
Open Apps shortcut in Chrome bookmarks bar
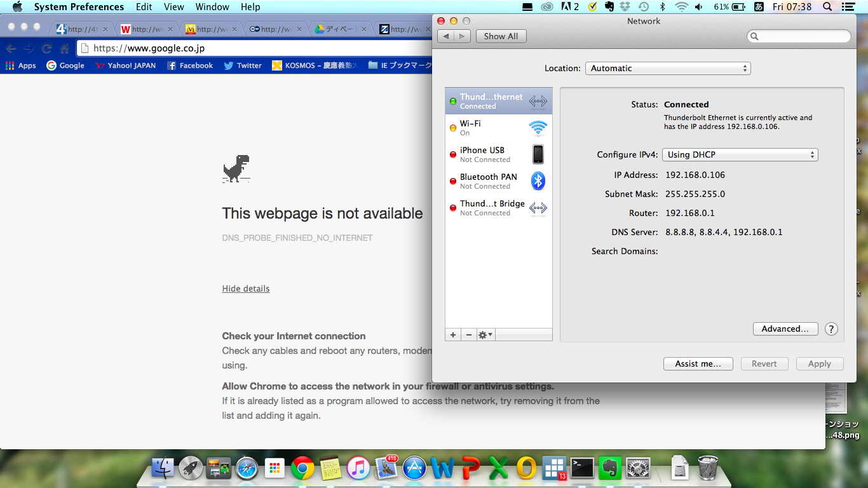[20, 65]
